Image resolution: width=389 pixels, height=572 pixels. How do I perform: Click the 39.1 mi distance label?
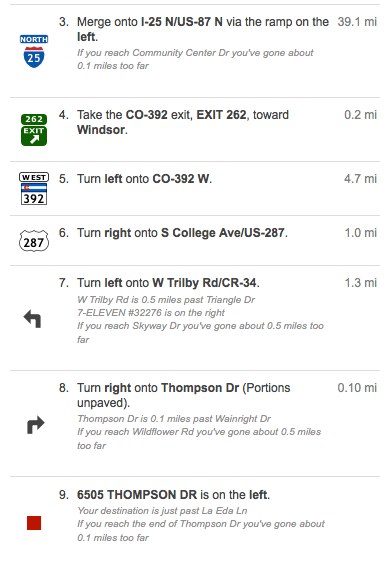click(x=357, y=22)
